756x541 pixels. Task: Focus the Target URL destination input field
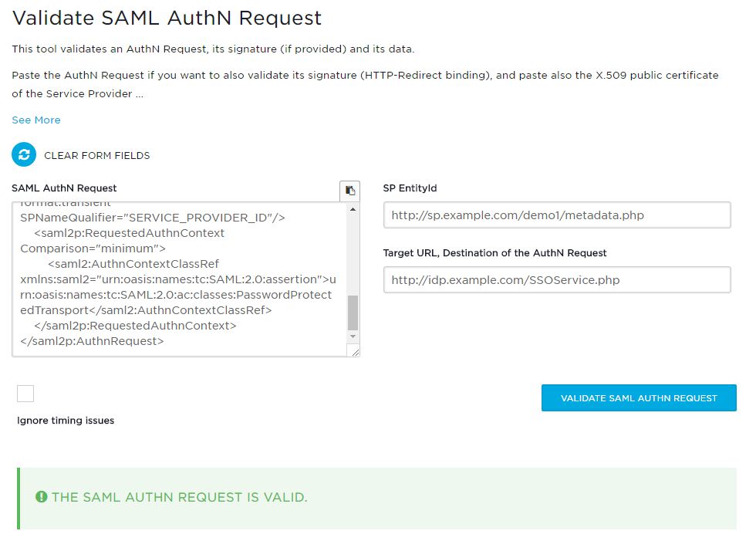(x=557, y=279)
